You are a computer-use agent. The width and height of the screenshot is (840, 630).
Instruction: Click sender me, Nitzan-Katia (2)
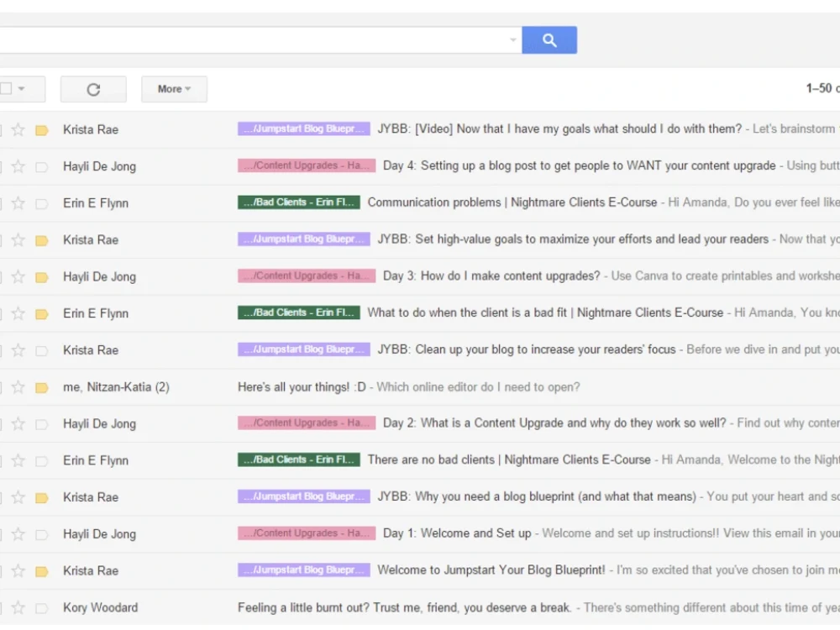116,386
